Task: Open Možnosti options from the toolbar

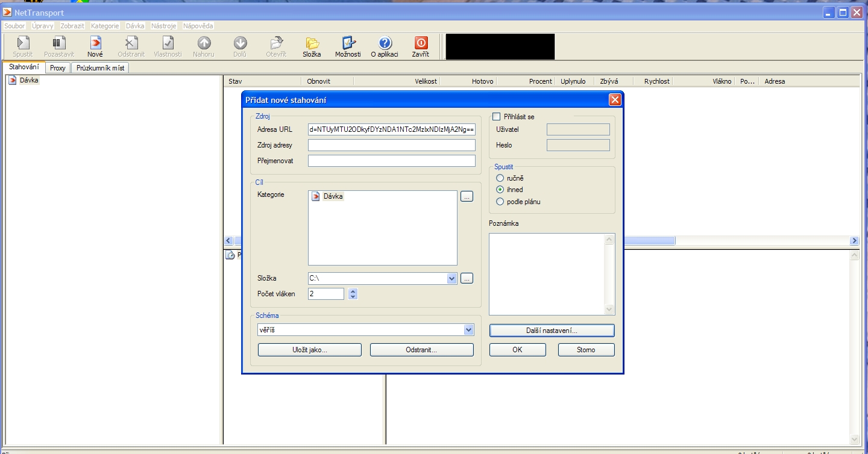Action: pos(348,46)
